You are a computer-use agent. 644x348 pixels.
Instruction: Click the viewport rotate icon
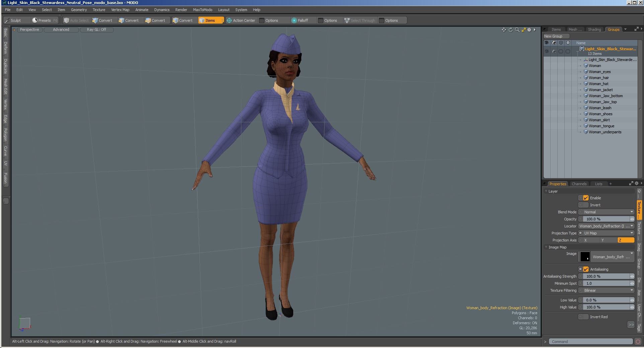click(510, 30)
